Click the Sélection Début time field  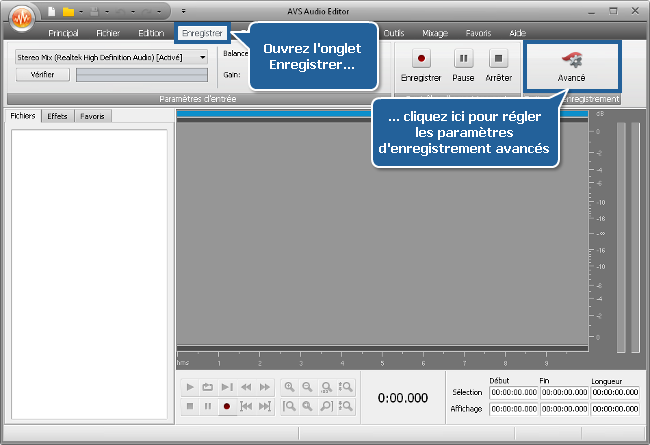pos(514,392)
